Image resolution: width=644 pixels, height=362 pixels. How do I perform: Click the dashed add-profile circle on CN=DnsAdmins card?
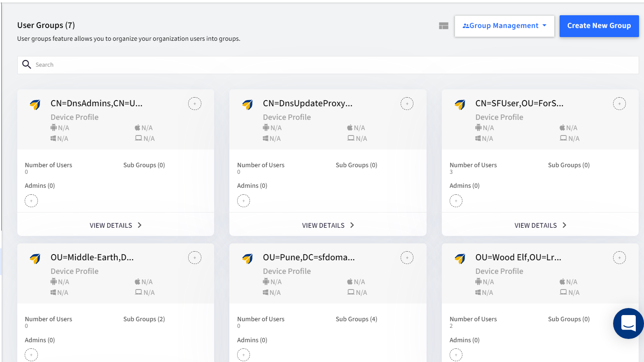195,104
